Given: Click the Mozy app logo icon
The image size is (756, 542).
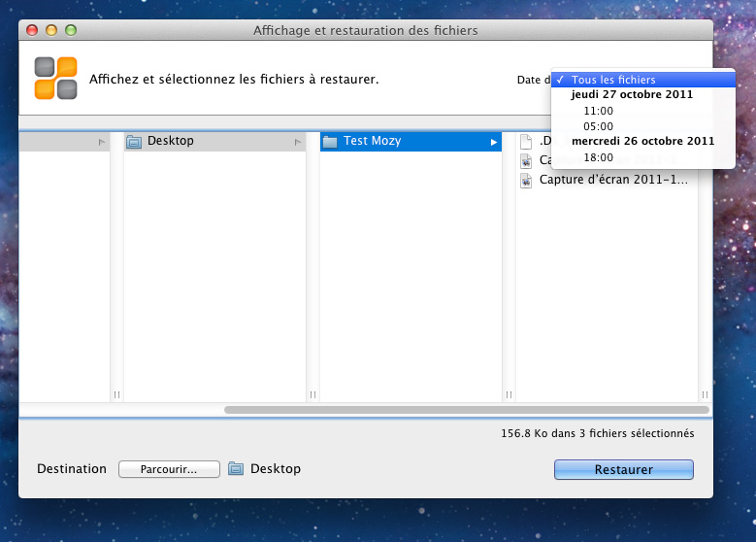Looking at the screenshot, I should 55,79.
